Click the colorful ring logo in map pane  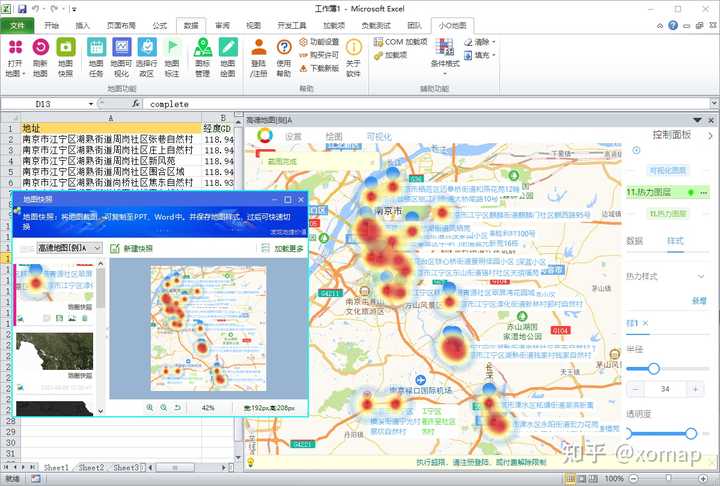(x=265, y=136)
